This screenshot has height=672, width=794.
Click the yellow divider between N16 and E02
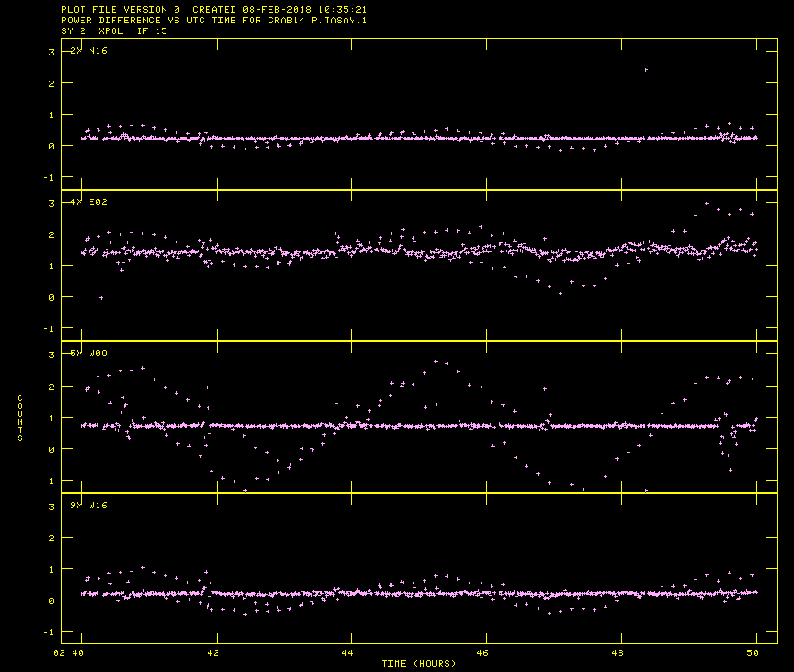pos(418,190)
